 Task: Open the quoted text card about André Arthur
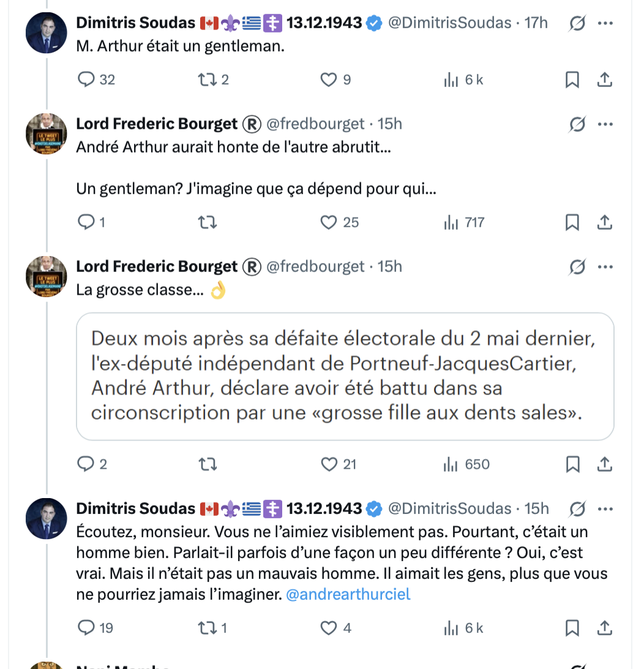[345, 376]
